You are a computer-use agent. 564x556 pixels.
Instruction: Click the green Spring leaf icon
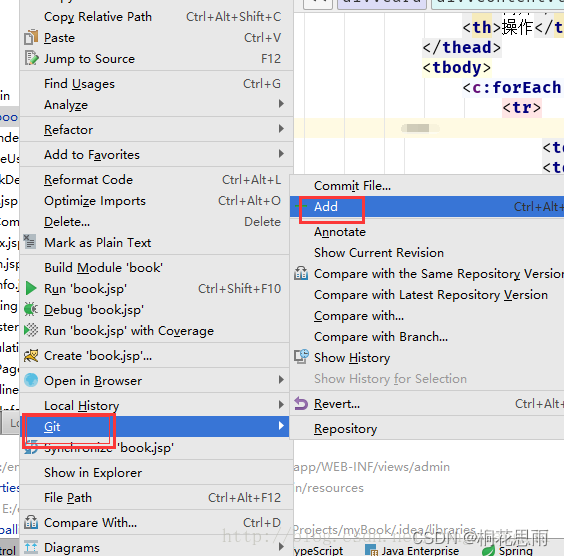point(488,550)
